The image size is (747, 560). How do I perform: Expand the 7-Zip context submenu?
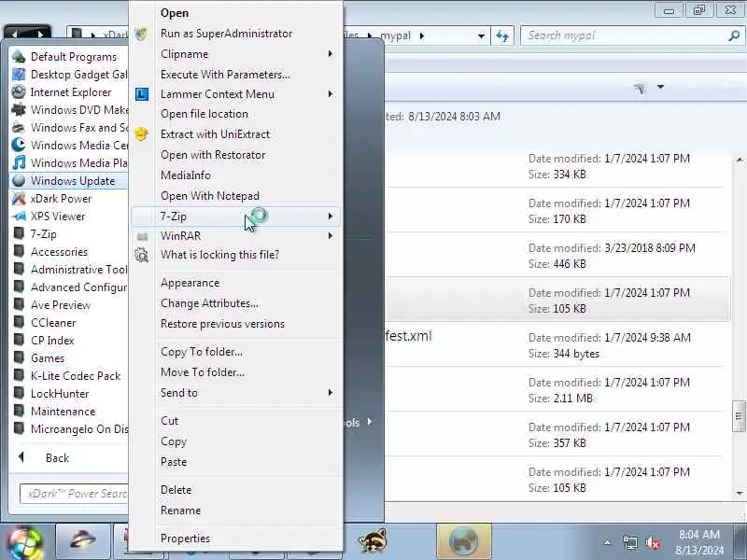pos(236,217)
